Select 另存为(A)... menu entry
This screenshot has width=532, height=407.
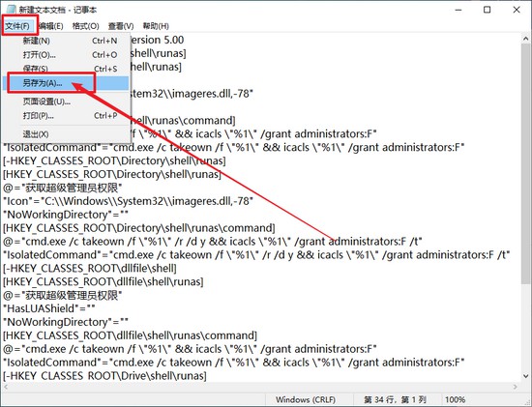(66, 83)
